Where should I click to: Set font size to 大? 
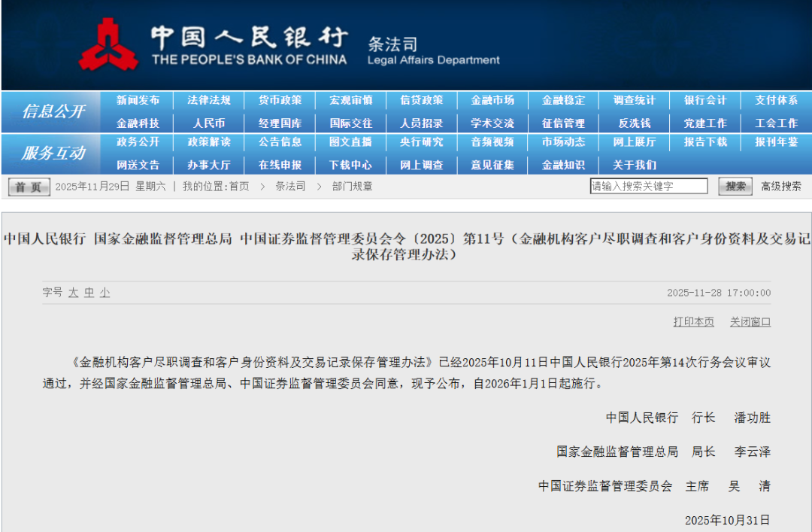73,293
